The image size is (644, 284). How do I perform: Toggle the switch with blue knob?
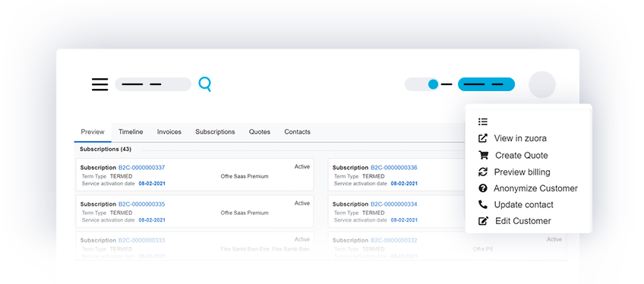(x=422, y=84)
